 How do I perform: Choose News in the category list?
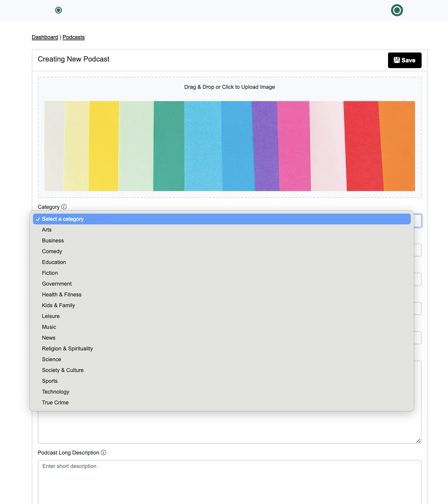(222, 338)
